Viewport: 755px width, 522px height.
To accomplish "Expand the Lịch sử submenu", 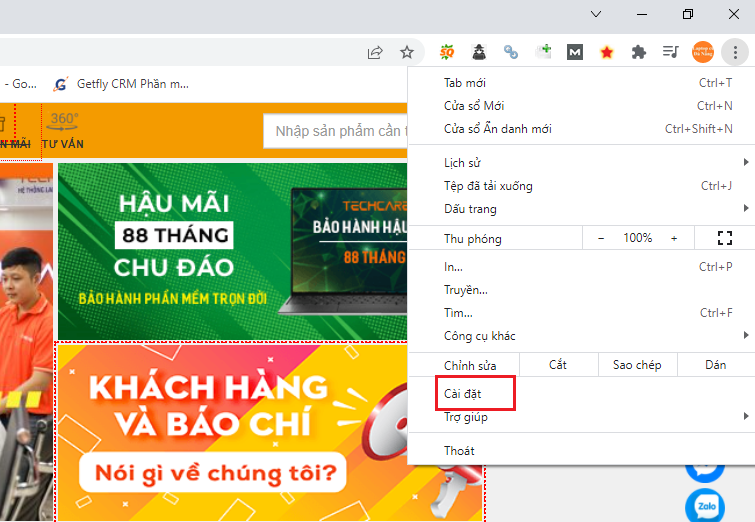I will (x=581, y=163).
